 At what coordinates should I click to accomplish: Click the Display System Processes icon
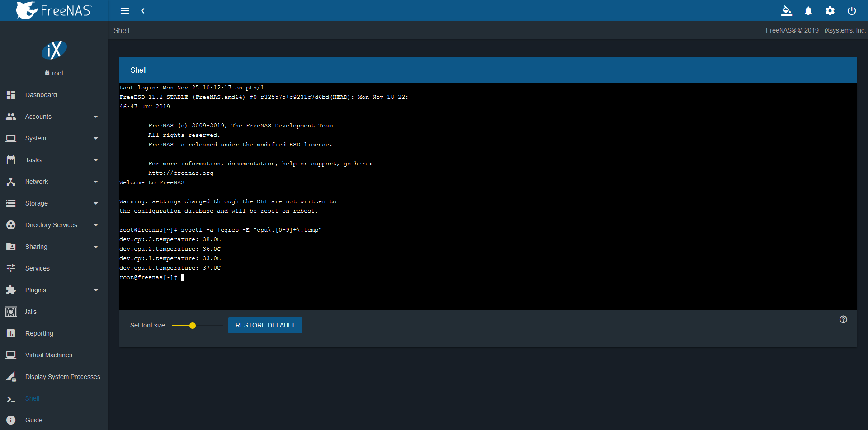pos(11,377)
